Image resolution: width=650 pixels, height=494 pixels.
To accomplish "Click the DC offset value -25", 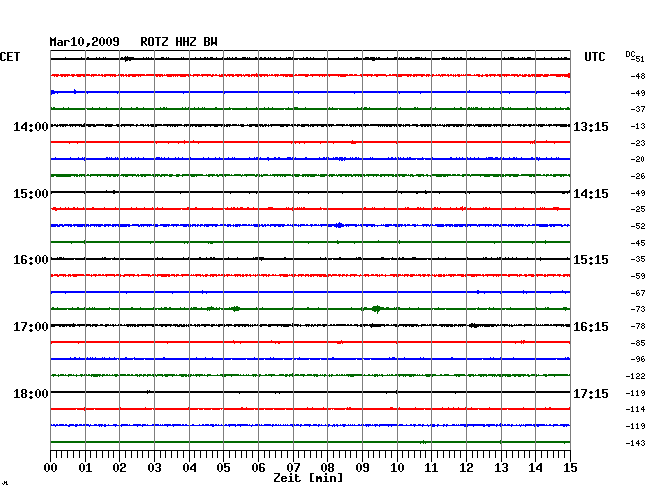I will 638,210.
